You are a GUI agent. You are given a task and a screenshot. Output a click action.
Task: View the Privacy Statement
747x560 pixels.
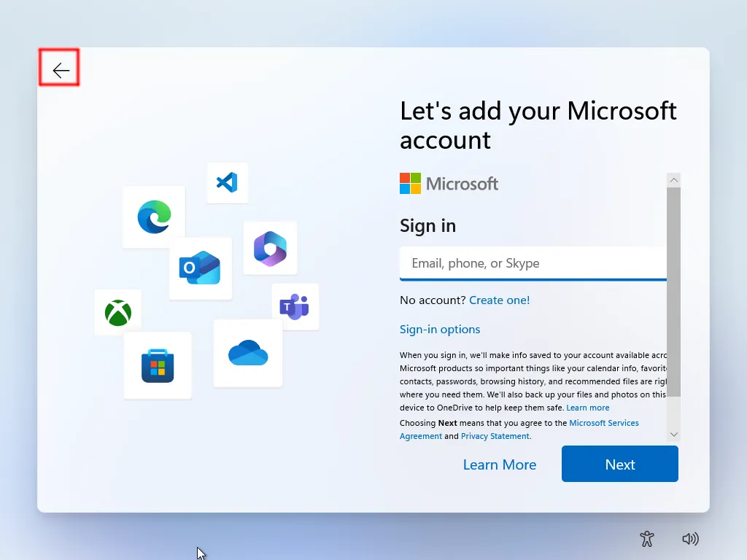pyautogui.click(x=495, y=435)
